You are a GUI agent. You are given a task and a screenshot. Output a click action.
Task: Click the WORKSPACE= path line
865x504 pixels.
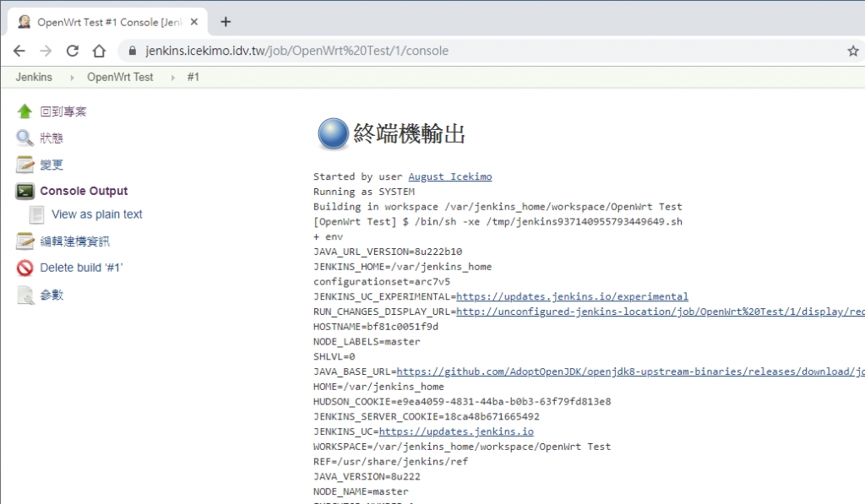462,447
